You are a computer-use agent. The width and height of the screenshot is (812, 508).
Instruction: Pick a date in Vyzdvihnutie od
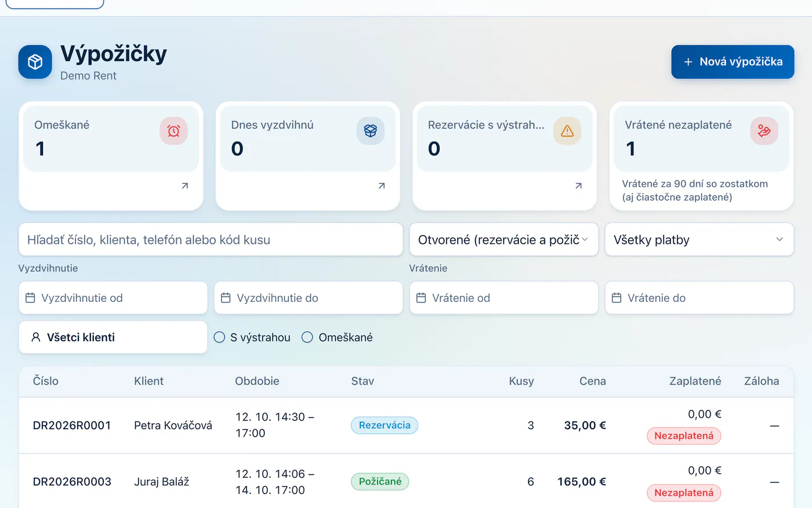click(113, 298)
